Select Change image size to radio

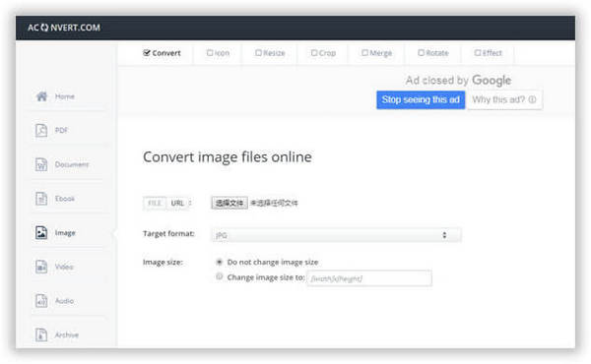click(219, 276)
